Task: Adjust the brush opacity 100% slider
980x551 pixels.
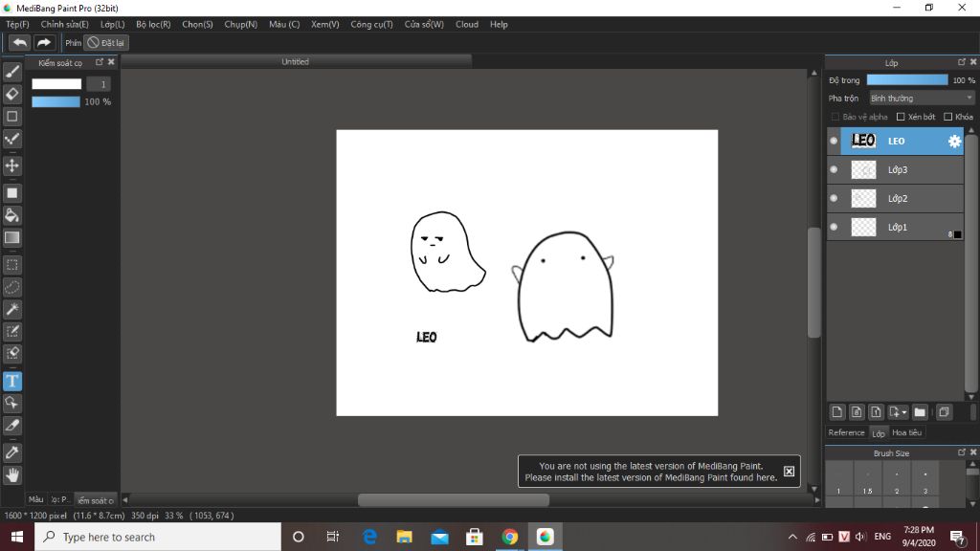Action: coord(56,101)
